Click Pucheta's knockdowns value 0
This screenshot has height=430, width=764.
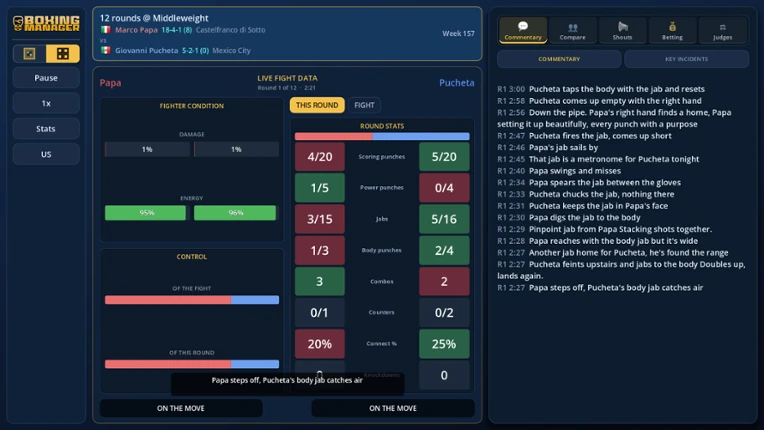444,375
